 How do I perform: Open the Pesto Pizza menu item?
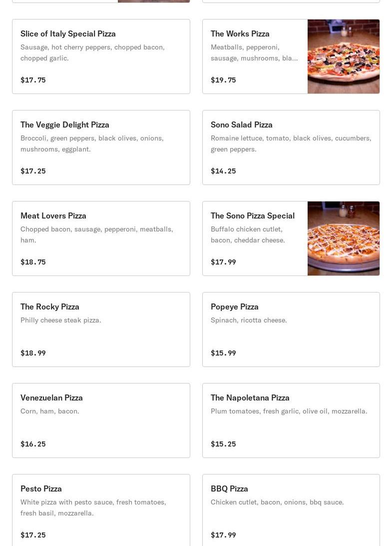(x=101, y=510)
